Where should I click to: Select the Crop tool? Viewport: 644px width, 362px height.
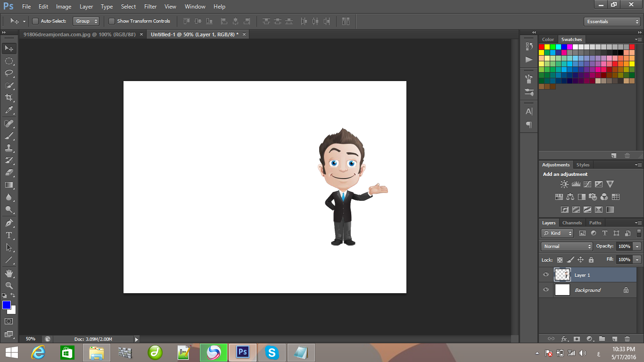click(8, 98)
